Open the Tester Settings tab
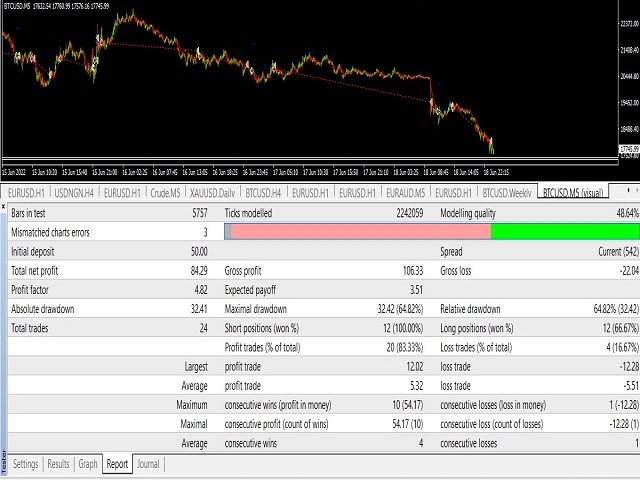This screenshot has height=480, width=640. [x=25, y=464]
